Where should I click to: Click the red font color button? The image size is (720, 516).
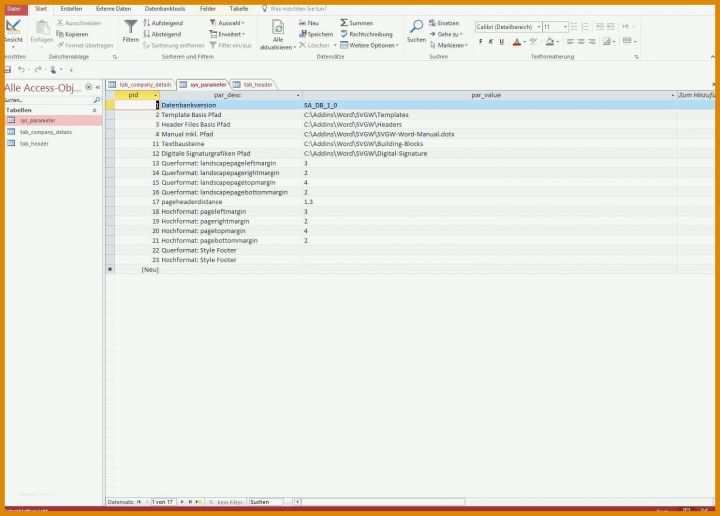pyautogui.click(x=517, y=42)
